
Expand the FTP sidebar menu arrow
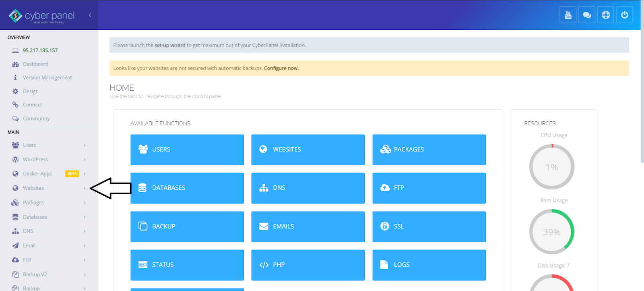85,260
